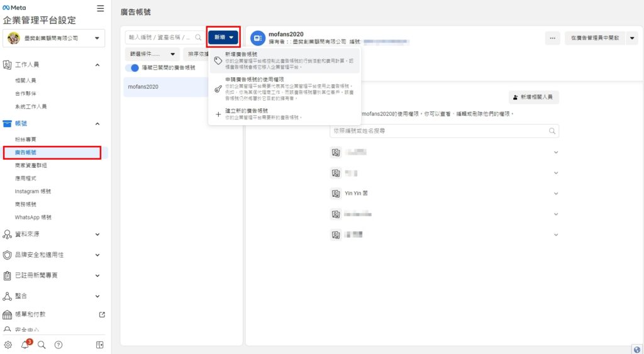Open 帳單和付款 external link icon
The width and height of the screenshot is (644, 354).
click(102, 314)
